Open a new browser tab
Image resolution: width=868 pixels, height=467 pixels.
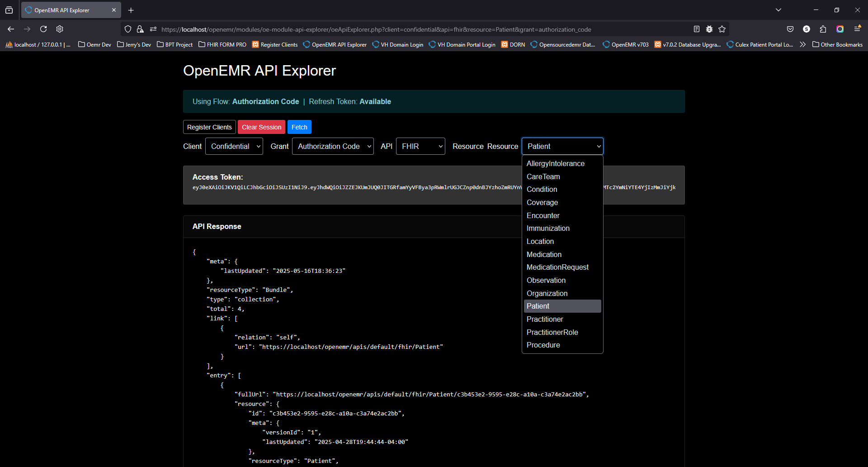pyautogui.click(x=131, y=10)
